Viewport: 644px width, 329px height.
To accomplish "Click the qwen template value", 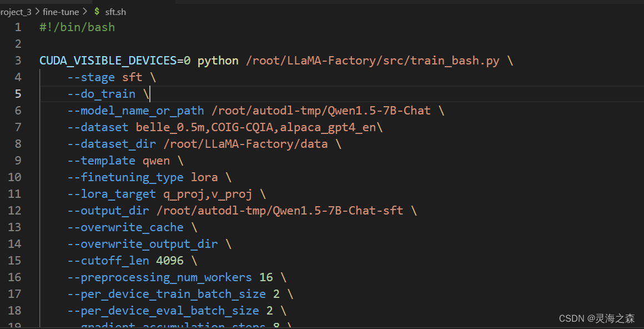I will pos(156,161).
